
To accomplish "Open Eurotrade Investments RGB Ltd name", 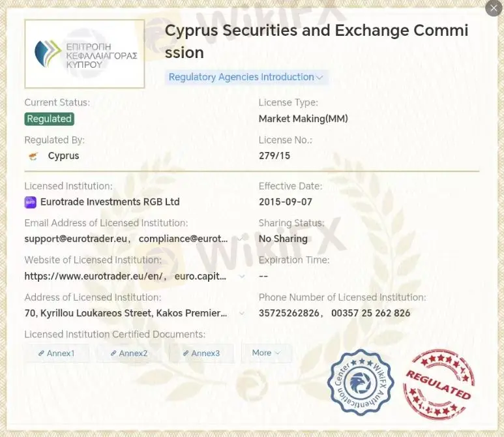I will tap(110, 202).
